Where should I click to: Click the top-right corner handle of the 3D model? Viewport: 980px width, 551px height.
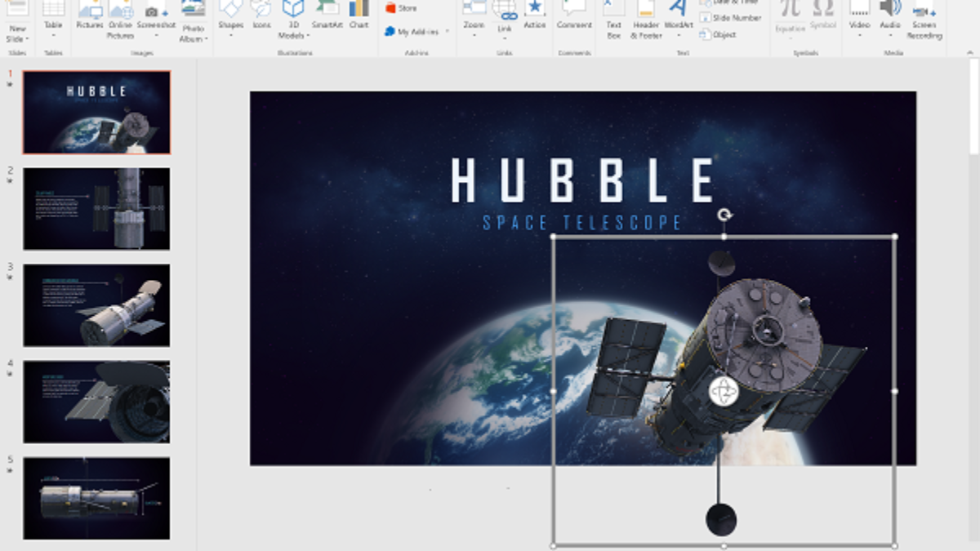click(x=895, y=237)
